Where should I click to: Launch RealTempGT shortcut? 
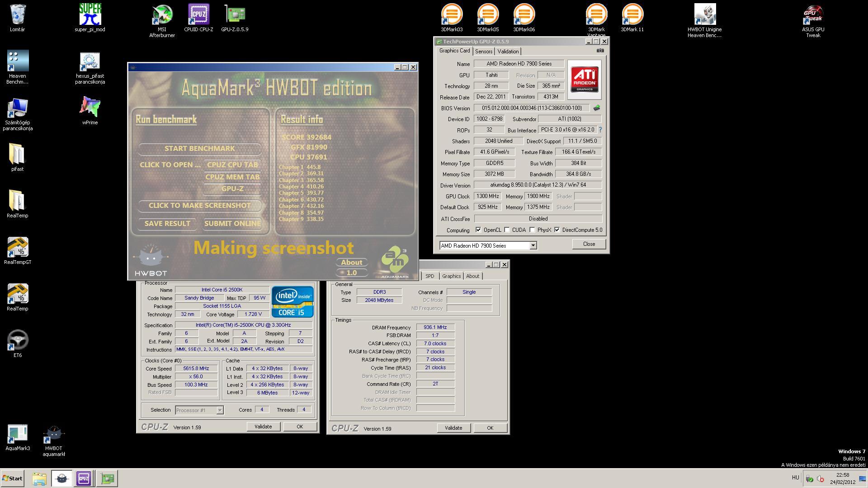point(18,250)
